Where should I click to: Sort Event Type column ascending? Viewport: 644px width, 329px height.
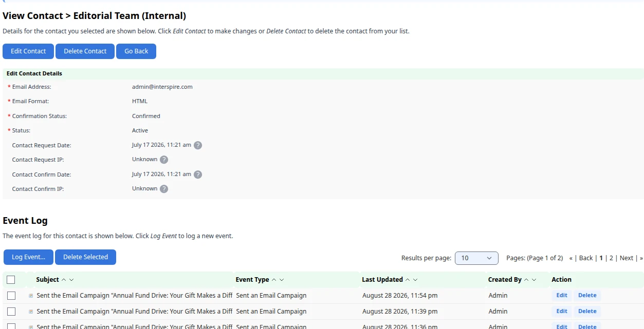pos(274,280)
